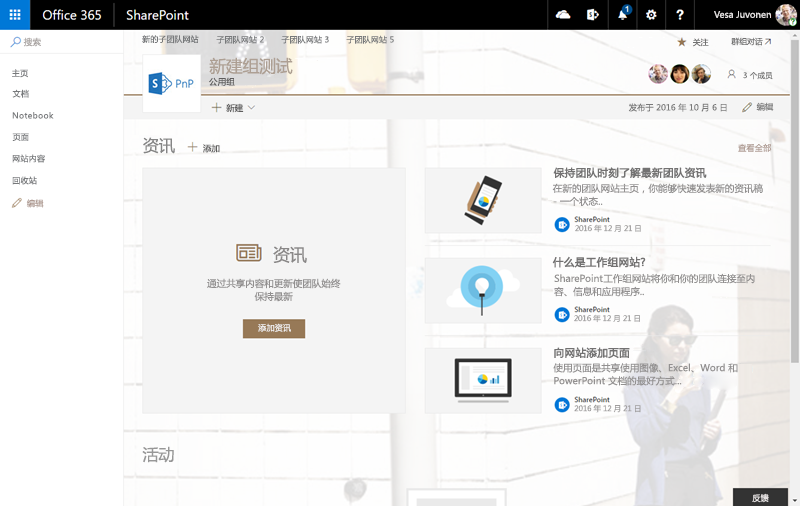Click 3 个成员 members link

[757, 75]
